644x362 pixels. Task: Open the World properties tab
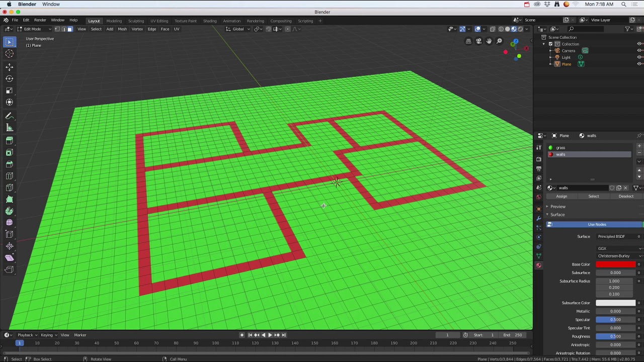pyautogui.click(x=539, y=197)
